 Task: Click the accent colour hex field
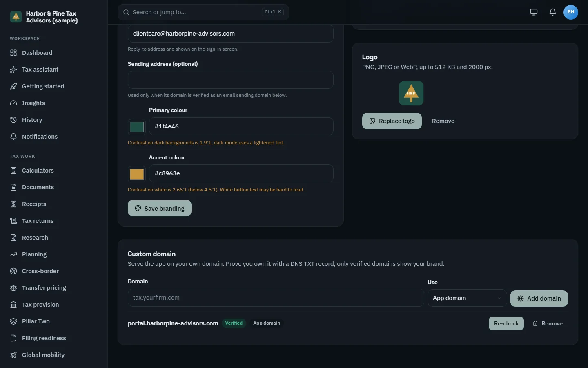coord(241,173)
